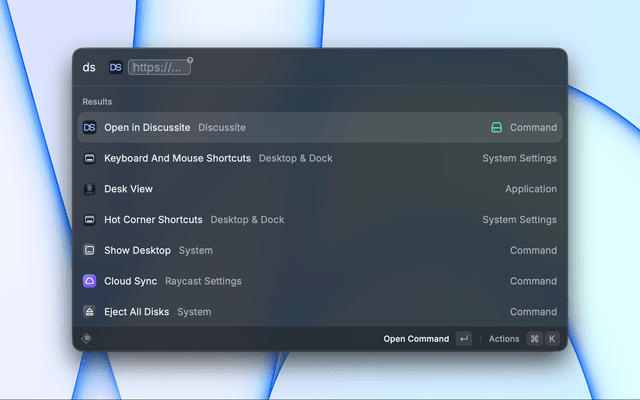Click the purple Cloud Sync icon
This screenshot has height=400, width=640.
(x=89, y=281)
